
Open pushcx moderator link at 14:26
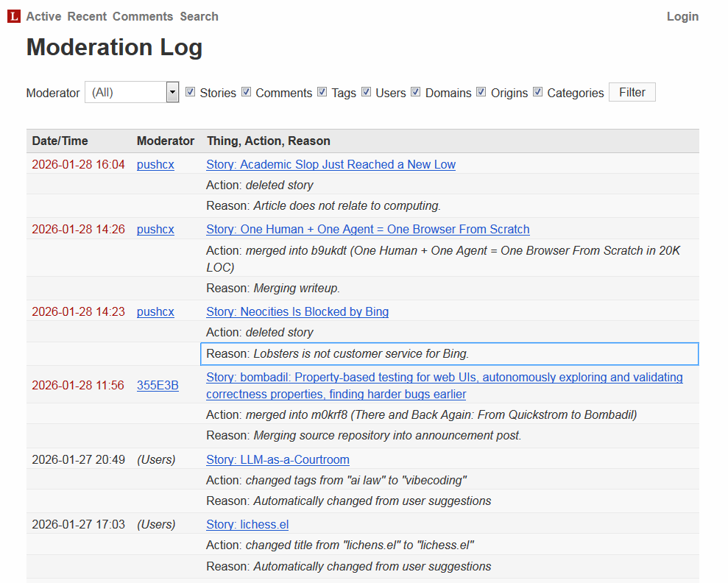coord(155,230)
